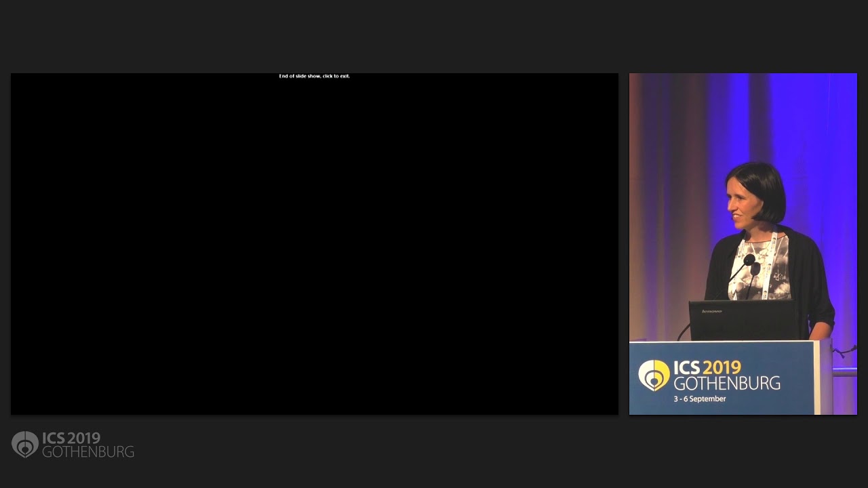Click the ICS 2019 Gothenburg logo at bottom left
The image size is (868, 488).
point(73,445)
